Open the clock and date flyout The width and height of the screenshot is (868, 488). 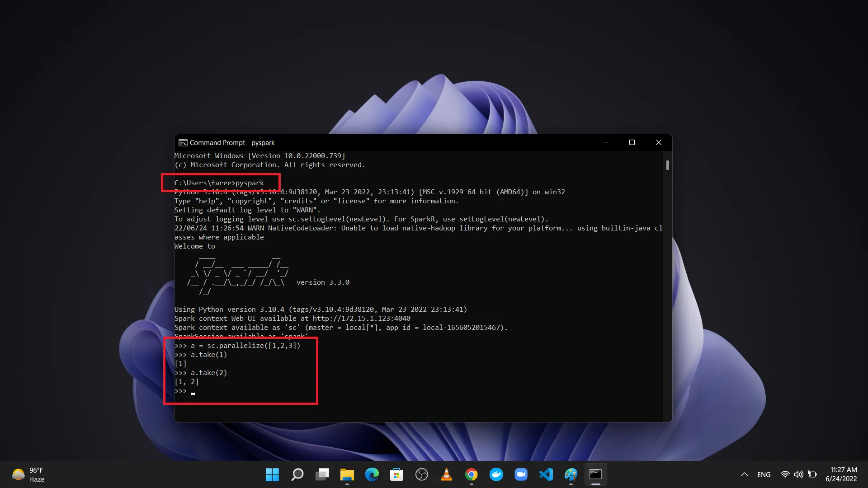click(x=841, y=474)
